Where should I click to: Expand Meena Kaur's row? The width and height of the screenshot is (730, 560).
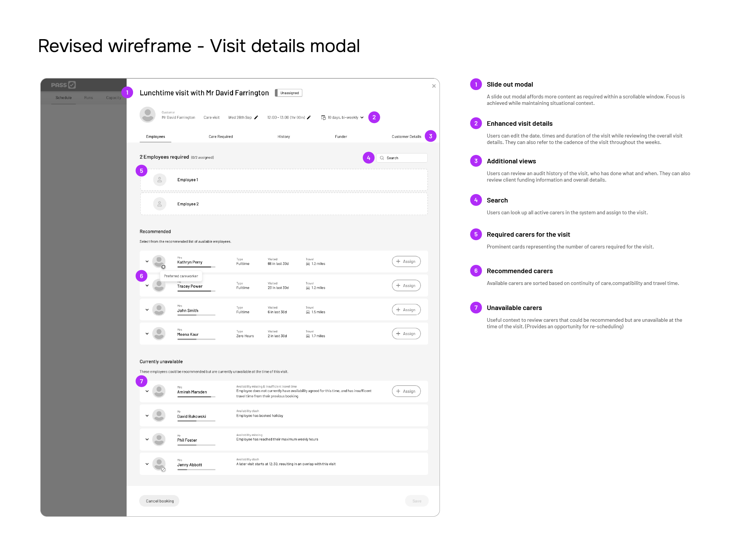point(147,334)
